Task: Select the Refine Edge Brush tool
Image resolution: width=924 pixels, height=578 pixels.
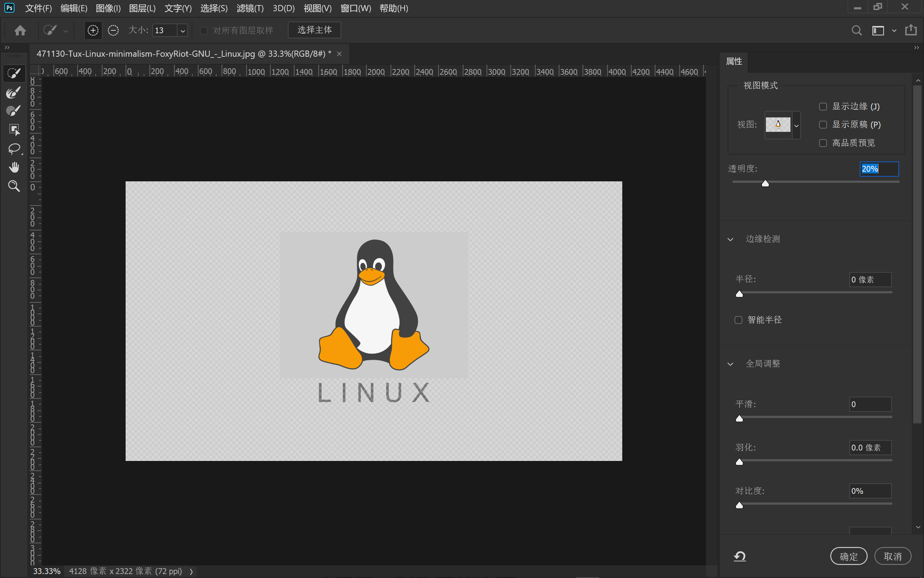Action: pyautogui.click(x=14, y=92)
